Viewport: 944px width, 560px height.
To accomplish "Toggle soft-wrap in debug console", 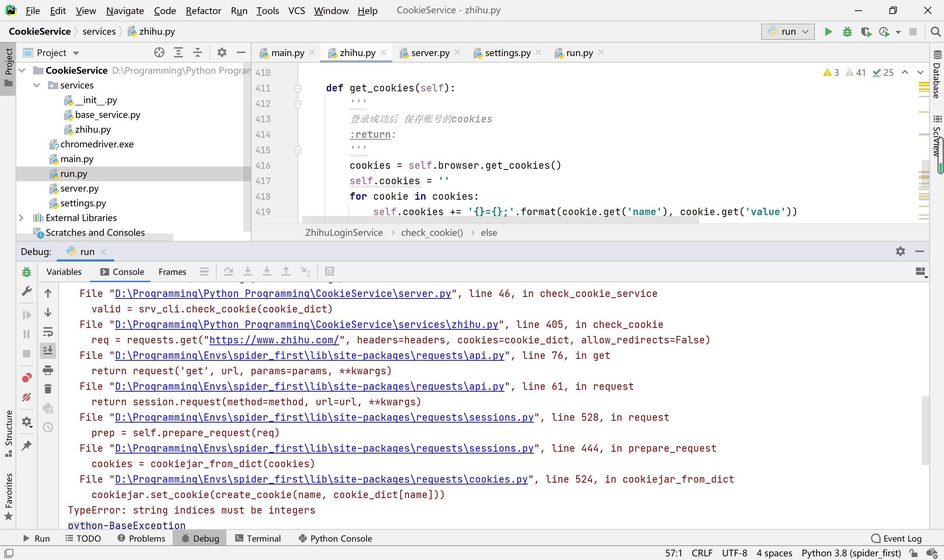I will [x=48, y=332].
